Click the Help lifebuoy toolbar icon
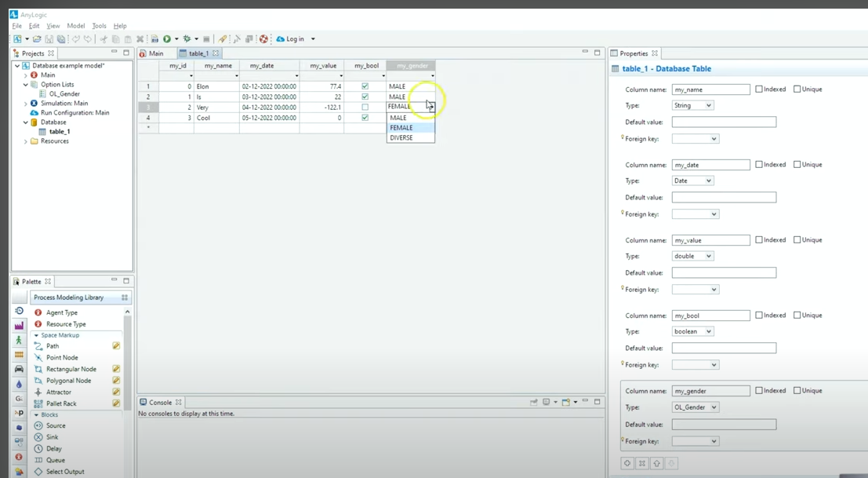Image resolution: width=868 pixels, height=478 pixels. tap(263, 38)
